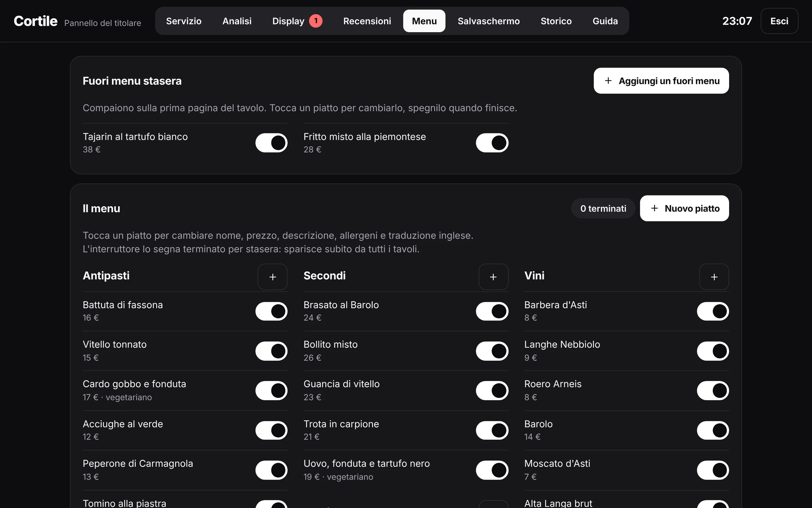Screen dimensions: 812x508
Task: Toggle Trota in carpione availability
Action: 492,430
